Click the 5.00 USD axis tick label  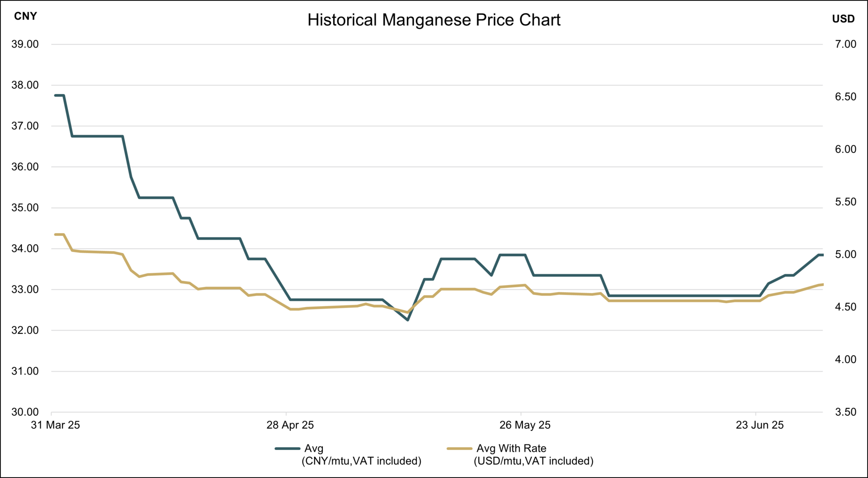pyautogui.click(x=845, y=254)
